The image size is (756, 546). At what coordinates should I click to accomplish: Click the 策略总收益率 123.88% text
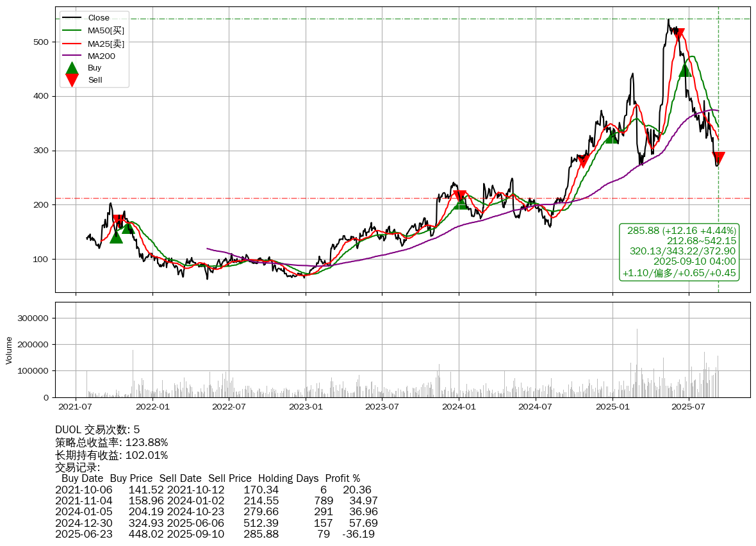(111, 442)
